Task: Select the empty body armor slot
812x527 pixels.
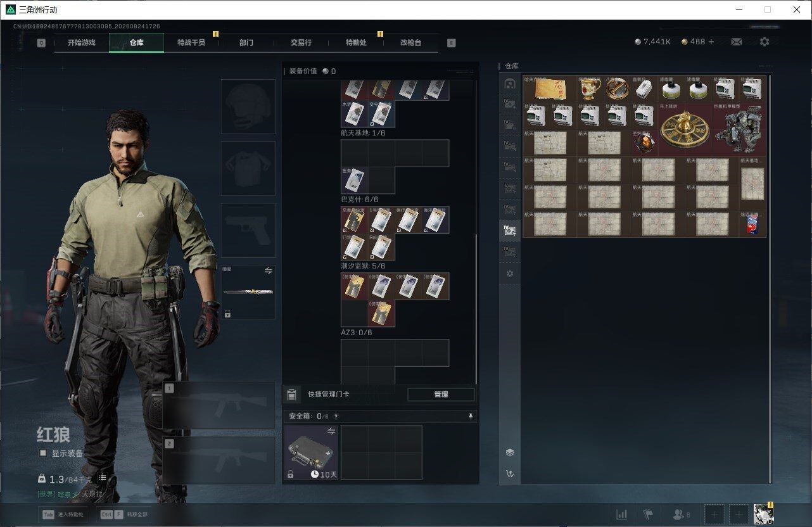Action: [x=248, y=168]
